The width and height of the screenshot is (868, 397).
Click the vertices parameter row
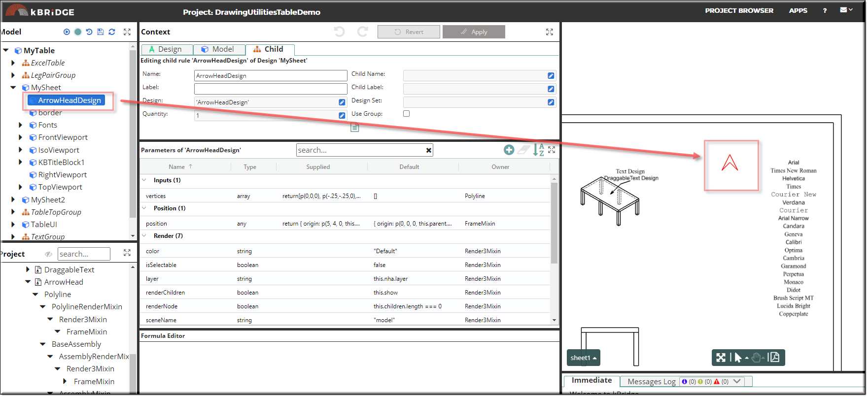[x=345, y=196]
